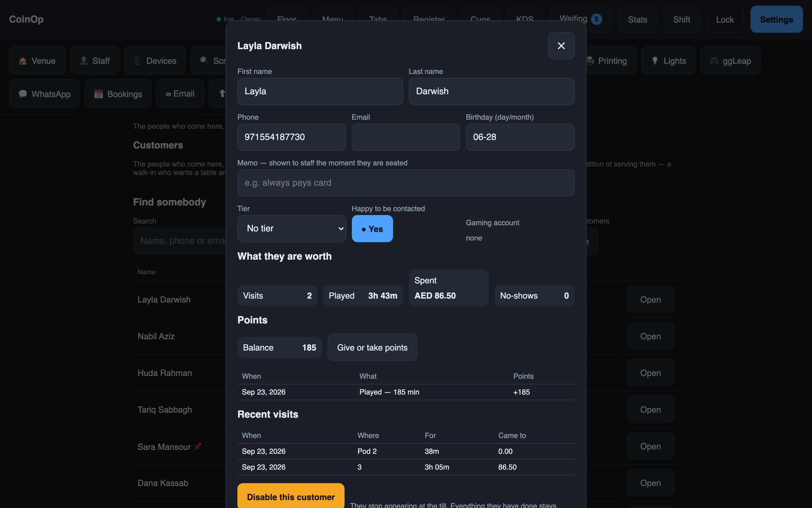Click the '3h 05m' duration cell
812x508 pixels.
[436, 467]
